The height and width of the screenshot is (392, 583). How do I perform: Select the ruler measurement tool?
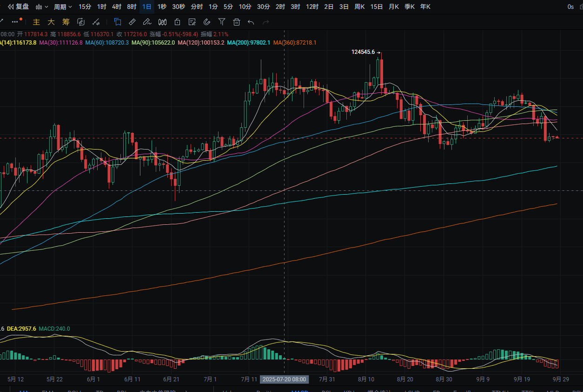132,22
